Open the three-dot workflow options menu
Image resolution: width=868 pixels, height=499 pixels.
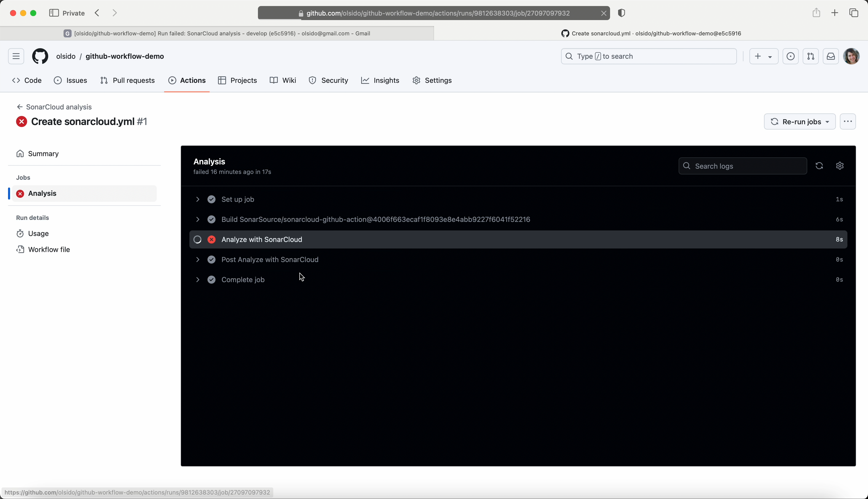[x=848, y=122]
